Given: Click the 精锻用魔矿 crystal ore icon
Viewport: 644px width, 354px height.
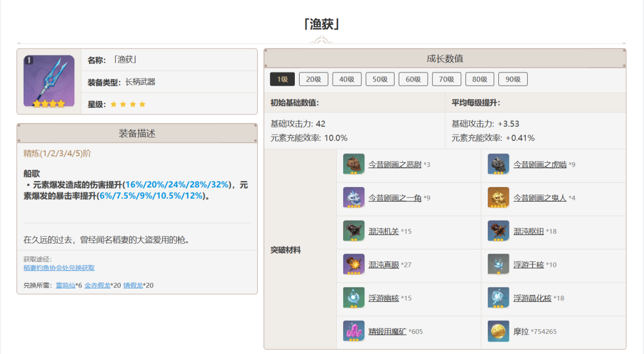Looking at the screenshot, I should tap(353, 332).
